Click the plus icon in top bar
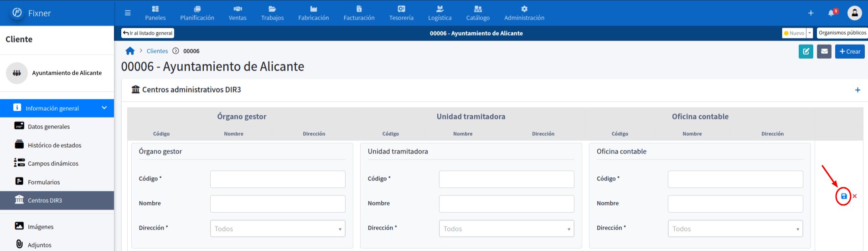868x251 pixels. tap(811, 13)
